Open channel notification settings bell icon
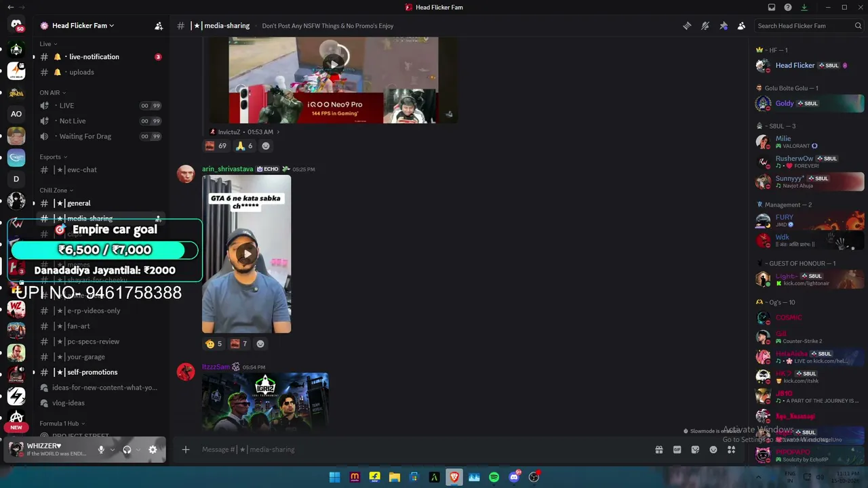 point(705,26)
